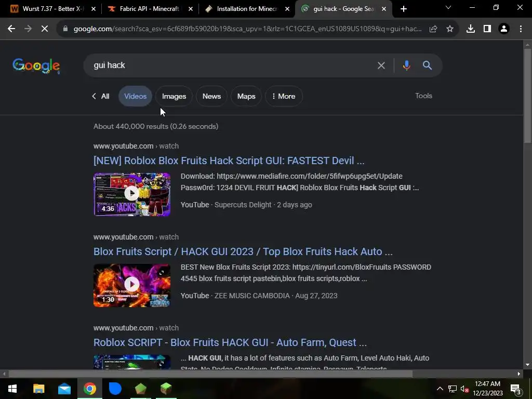Switch to Wurst 7.37 tab
The width and height of the screenshot is (532, 399).
point(52,9)
